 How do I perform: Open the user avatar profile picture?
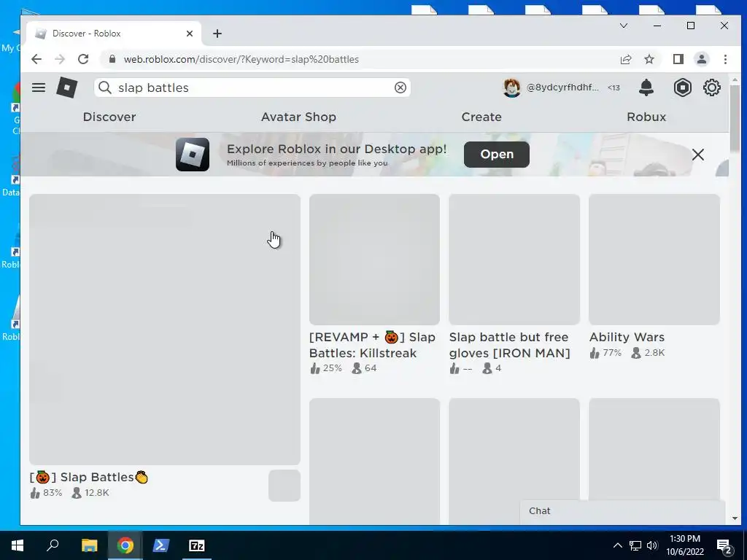tap(511, 87)
